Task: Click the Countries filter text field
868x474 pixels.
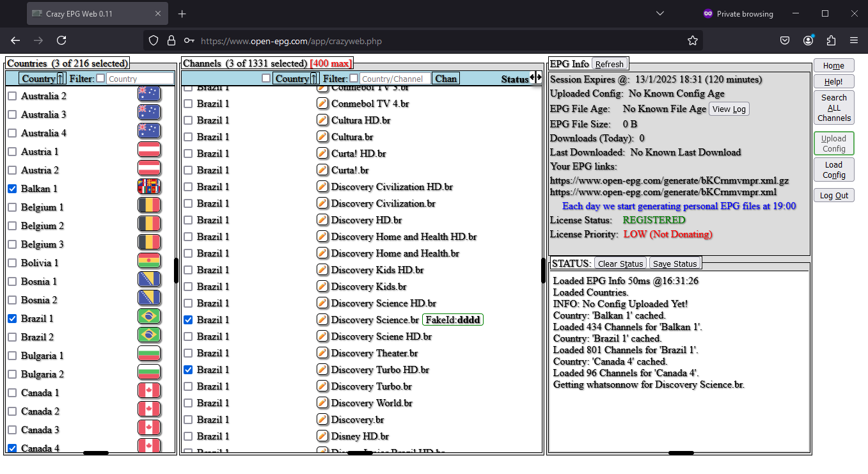Action: point(140,79)
